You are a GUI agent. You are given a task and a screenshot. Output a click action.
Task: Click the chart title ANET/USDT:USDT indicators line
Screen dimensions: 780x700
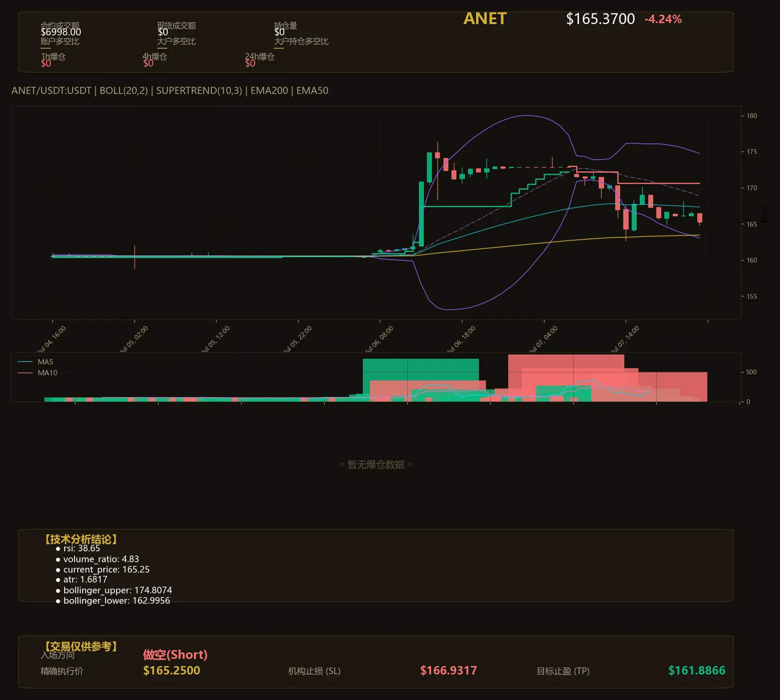pyautogui.click(x=170, y=91)
